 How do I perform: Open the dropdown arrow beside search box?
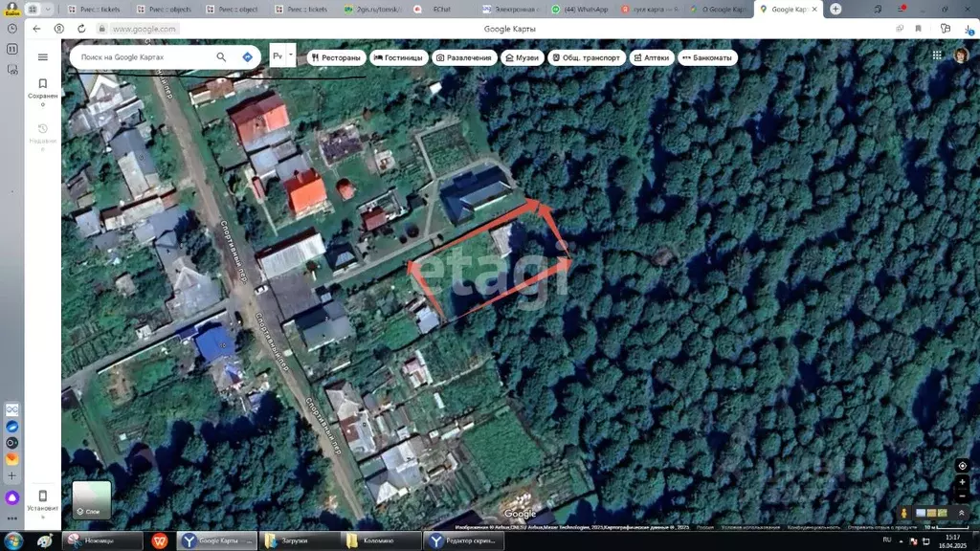[x=291, y=55]
